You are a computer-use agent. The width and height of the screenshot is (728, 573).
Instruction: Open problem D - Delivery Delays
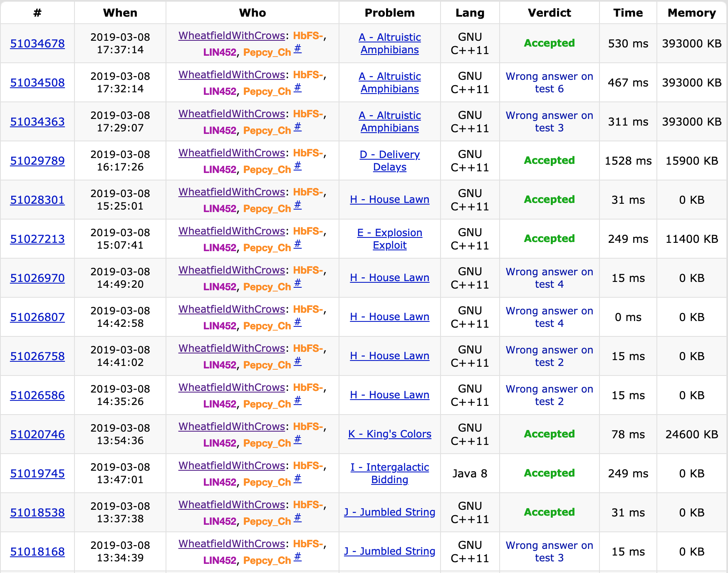(x=389, y=161)
